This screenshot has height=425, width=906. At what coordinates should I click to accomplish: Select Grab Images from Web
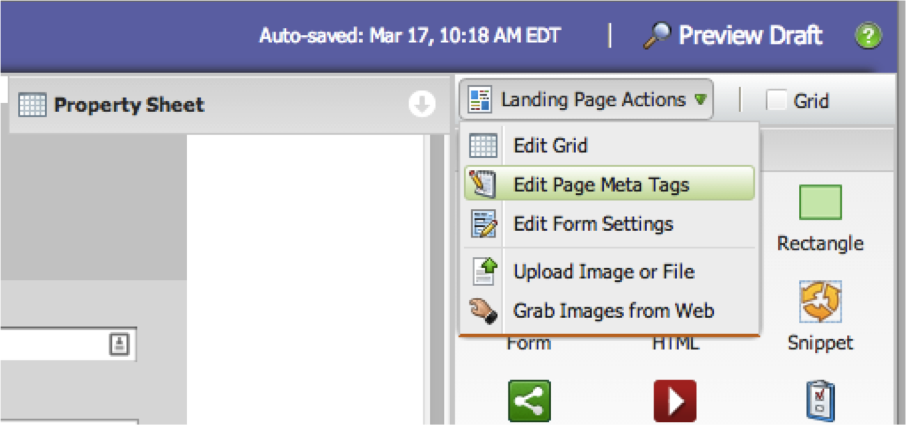613,311
